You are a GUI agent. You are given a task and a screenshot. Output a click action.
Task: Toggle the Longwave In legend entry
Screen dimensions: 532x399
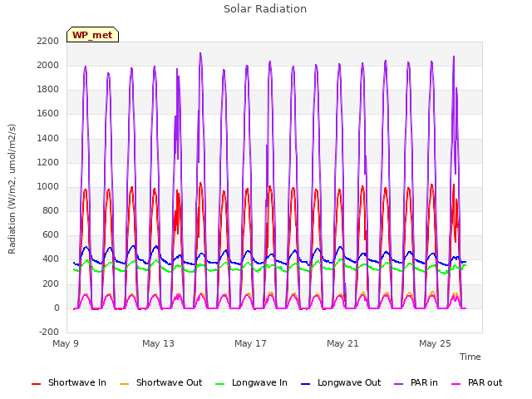(251, 383)
